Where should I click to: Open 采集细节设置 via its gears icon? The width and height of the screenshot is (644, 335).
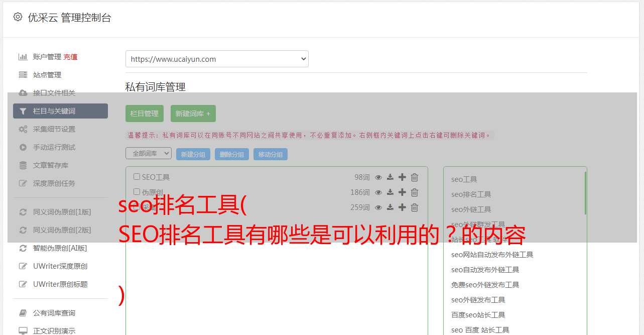point(23,129)
